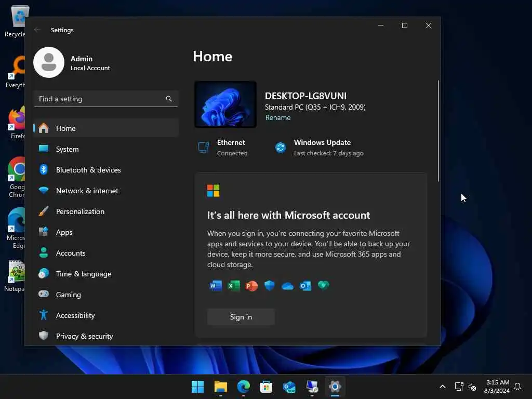
Task: Click the Outlook app icon
Action: click(x=305, y=286)
